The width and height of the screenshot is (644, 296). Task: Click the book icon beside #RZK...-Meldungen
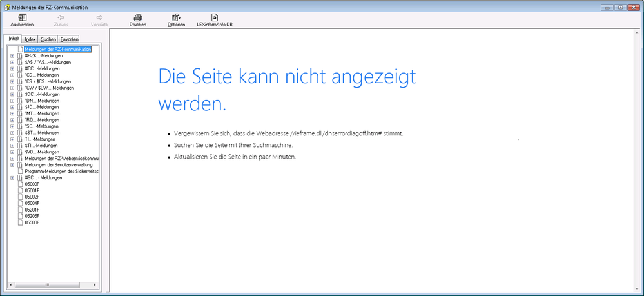pyautogui.click(x=20, y=55)
